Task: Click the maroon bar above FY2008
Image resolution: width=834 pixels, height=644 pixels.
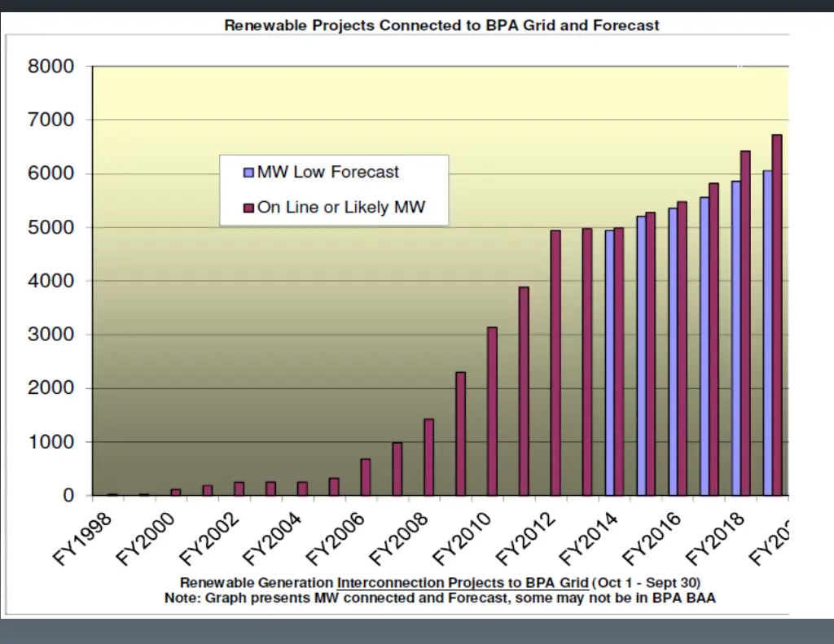Action: 428,458
